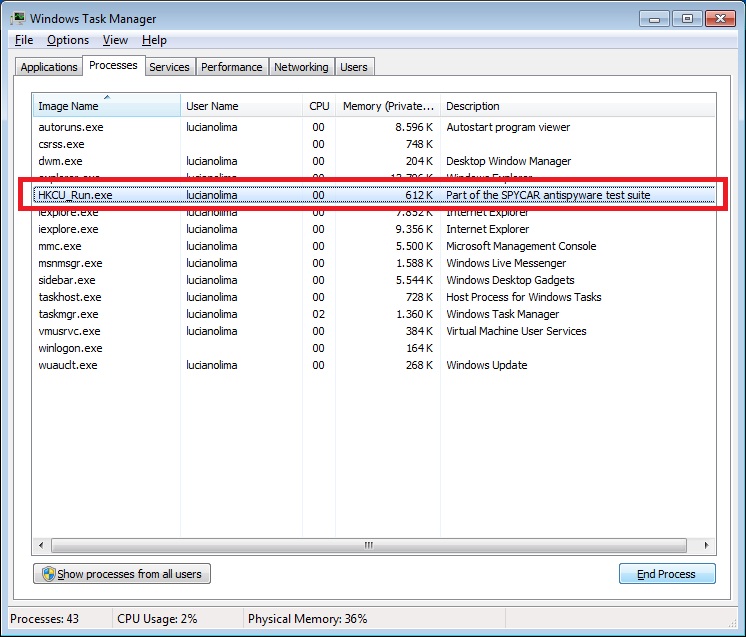Select the HKCU_Run.exe process
Viewport: 746px width, 637px height.
point(374,195)
